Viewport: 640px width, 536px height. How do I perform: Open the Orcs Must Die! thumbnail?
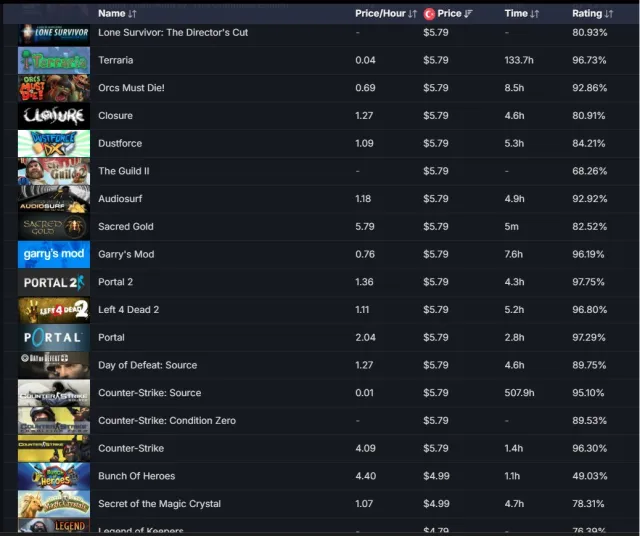click(54, 88)
